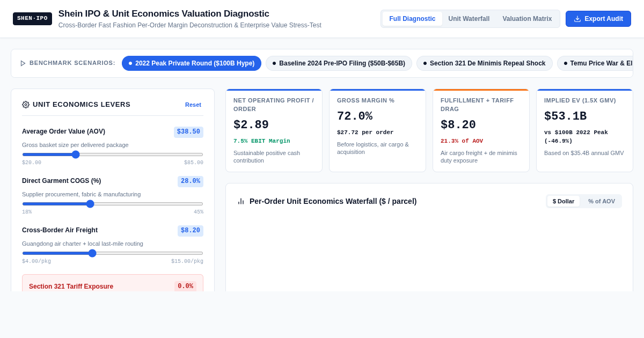Click the 0.0% tariff exposure badge
Viewport: 644px width, 338px height.
point(185,286)
